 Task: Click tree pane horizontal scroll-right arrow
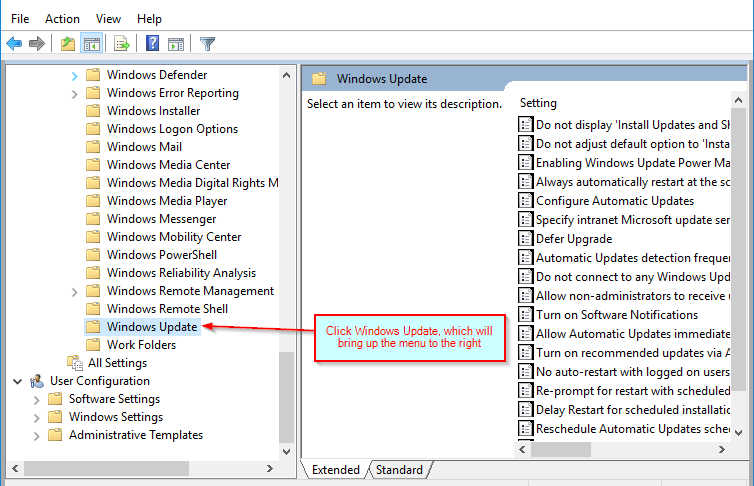pyautogui.click(x=270, y=468)
